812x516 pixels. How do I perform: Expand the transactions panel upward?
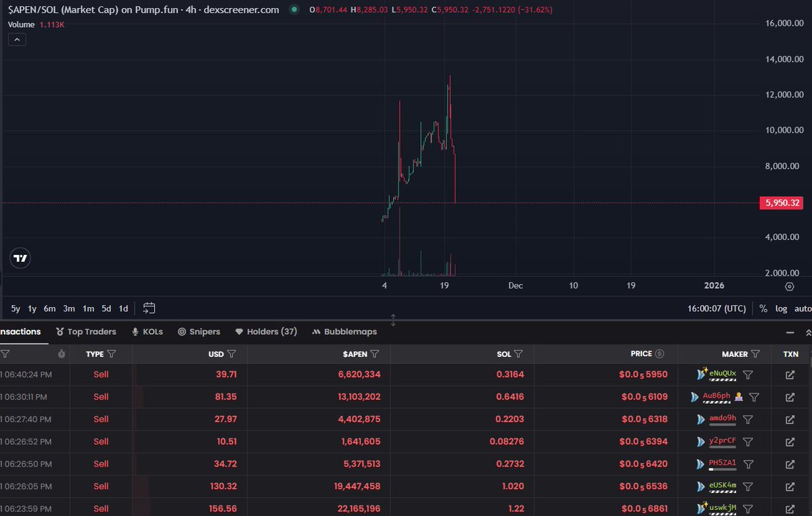808,333
